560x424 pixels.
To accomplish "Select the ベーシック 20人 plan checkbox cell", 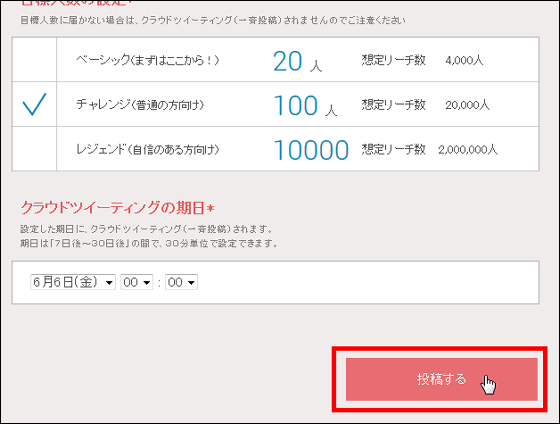I will (x=34, y=59).
